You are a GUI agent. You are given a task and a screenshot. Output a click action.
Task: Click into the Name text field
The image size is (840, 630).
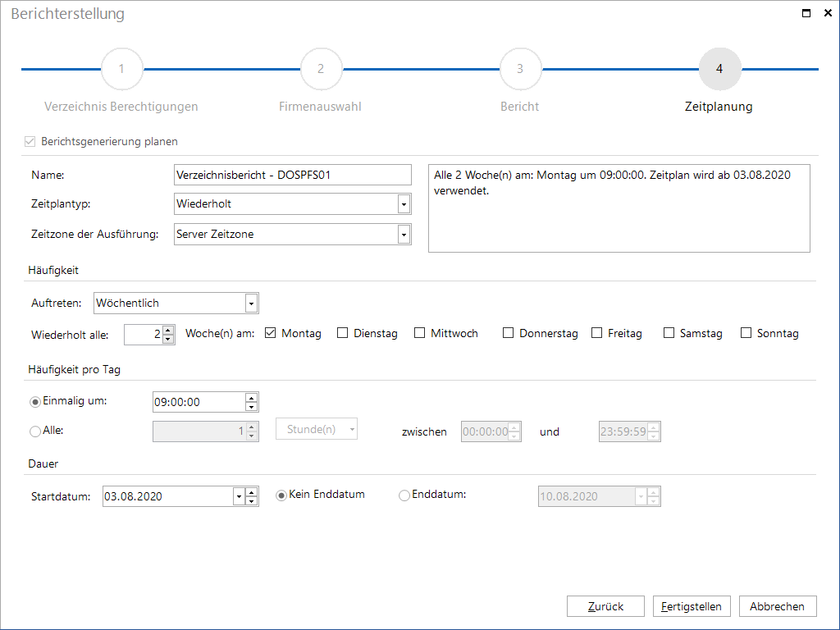[293, 175]
